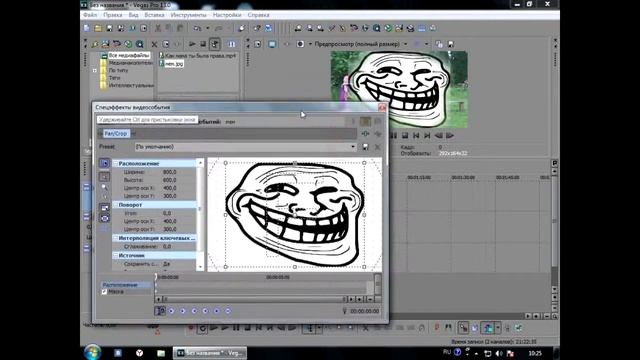Open the Справка menu
This screenshot has width=640, height=360.
point(258,15)
